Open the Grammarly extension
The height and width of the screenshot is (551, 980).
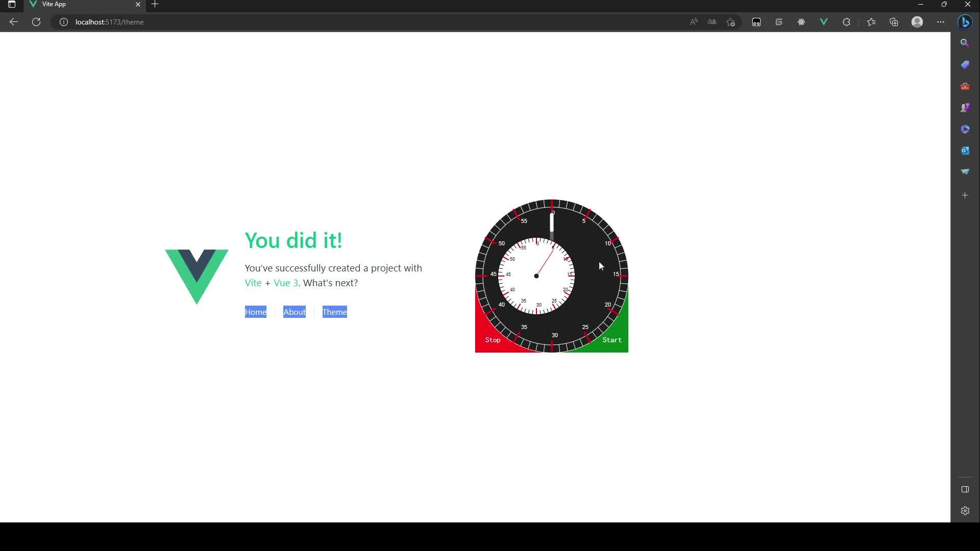click(x=779, y=22)
